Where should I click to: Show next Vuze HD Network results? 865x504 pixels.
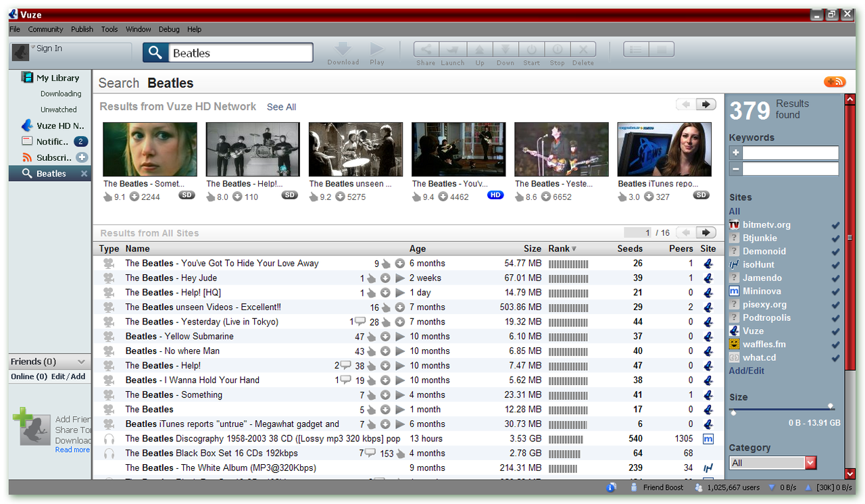pos(706,104)
